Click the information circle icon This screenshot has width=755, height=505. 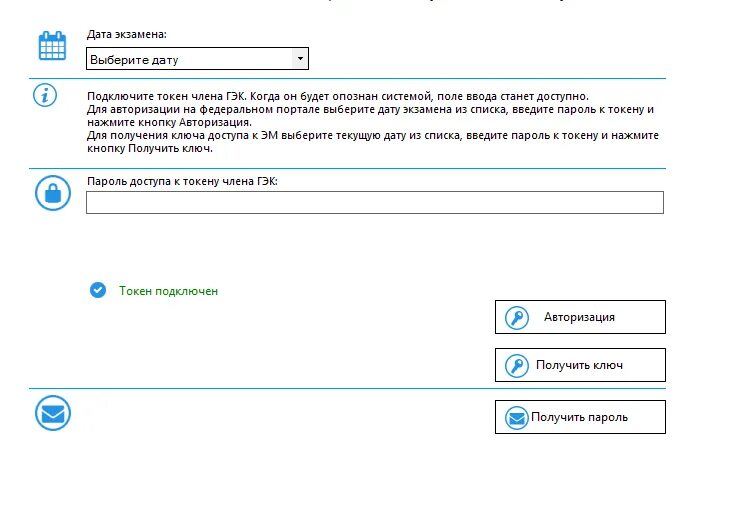(45, 95)
